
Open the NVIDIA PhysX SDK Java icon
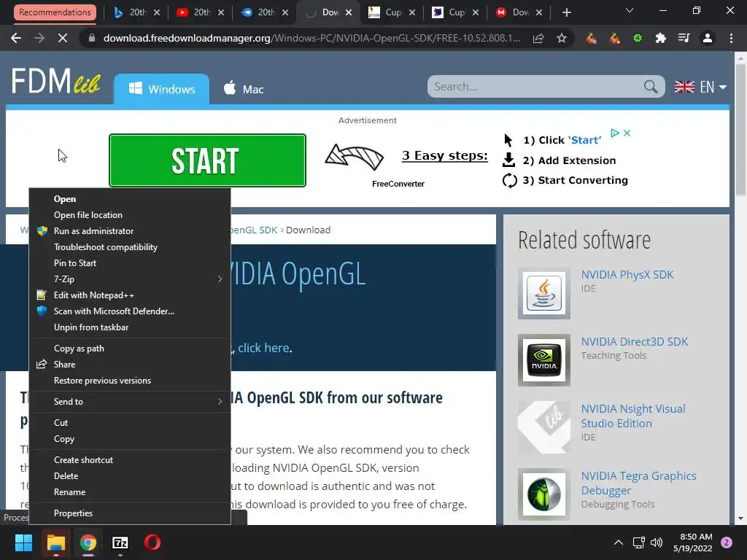coord(544,293)
